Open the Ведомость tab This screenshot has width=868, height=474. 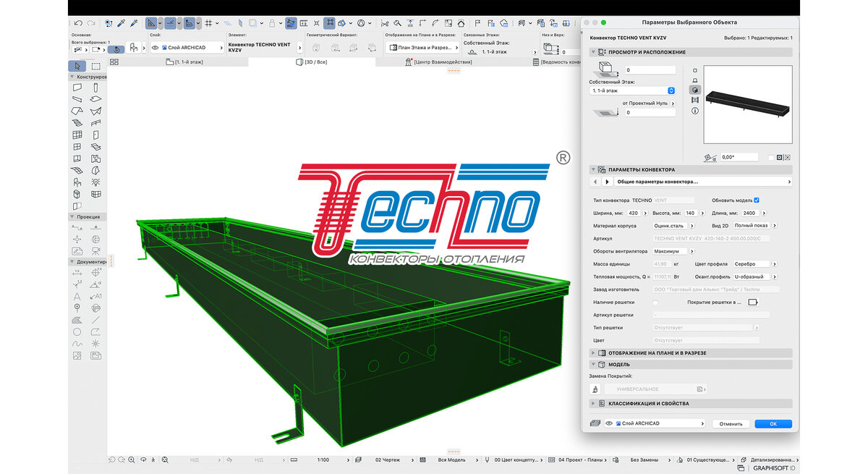click(556, 62)
